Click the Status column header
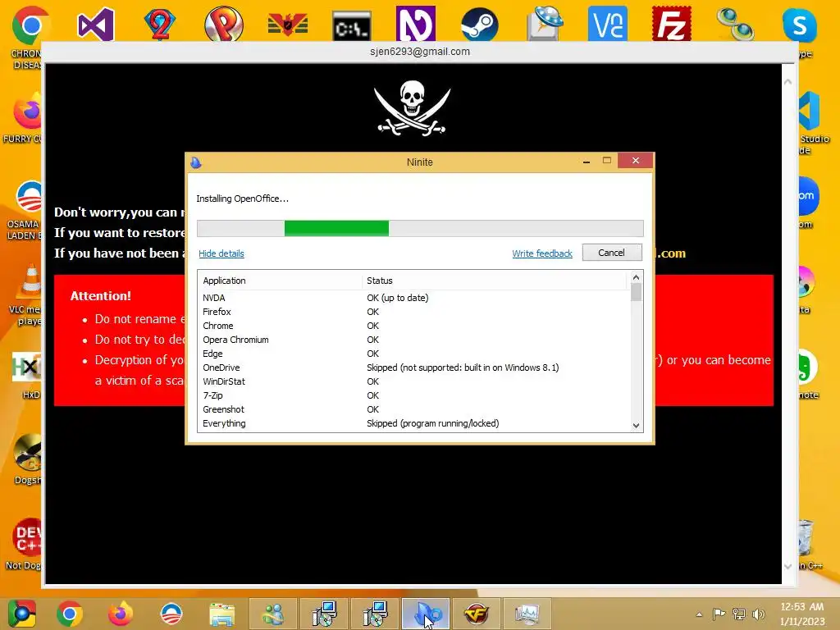The image size is (840, 630). (x=494, y=281)
